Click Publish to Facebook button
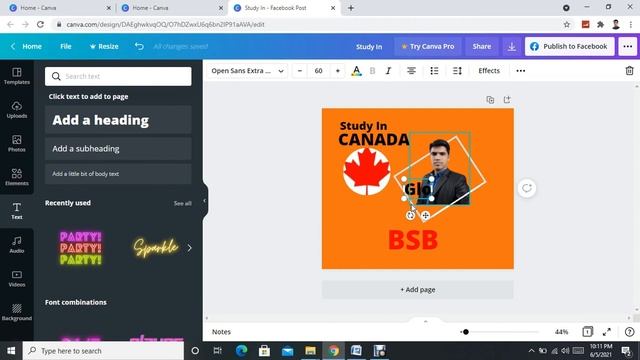The image size is (640, 360). coord(569,47)
